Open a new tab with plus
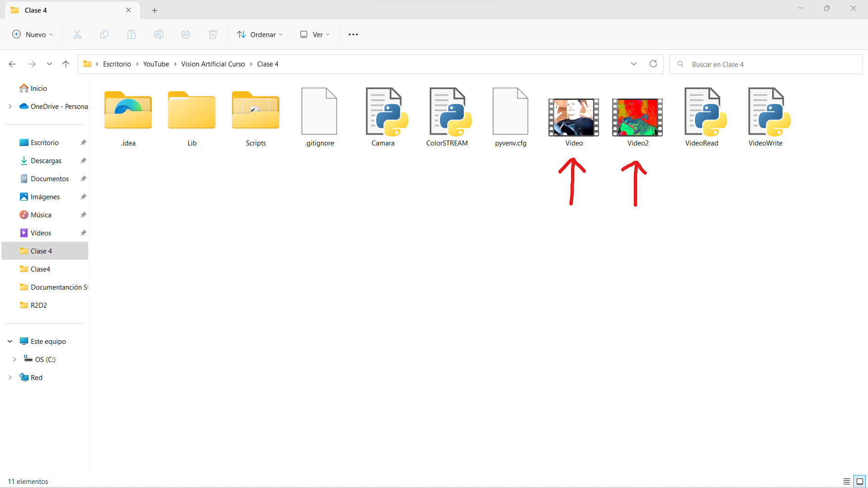This screenshot has width=868, height=488. click(155, 10)
